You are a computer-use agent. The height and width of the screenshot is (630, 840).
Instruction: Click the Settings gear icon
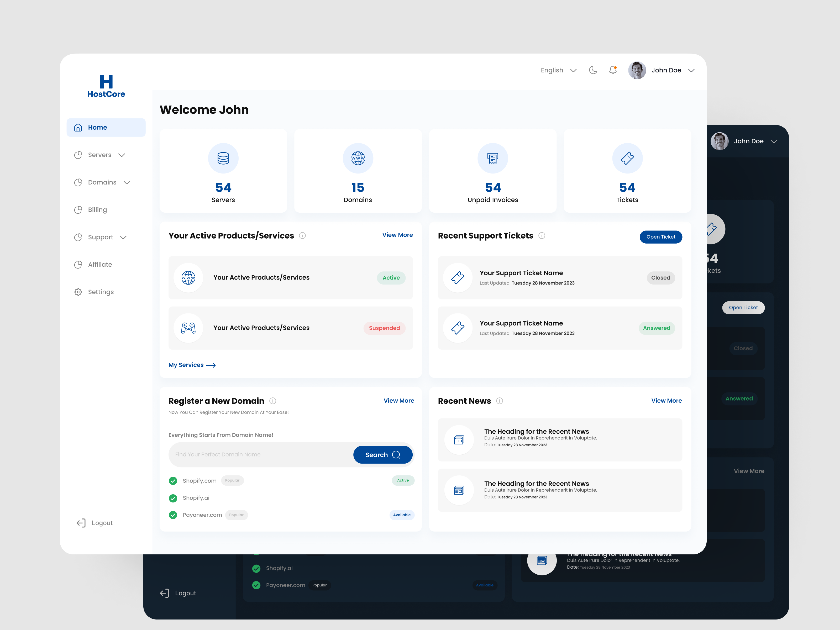coord(78,292)
